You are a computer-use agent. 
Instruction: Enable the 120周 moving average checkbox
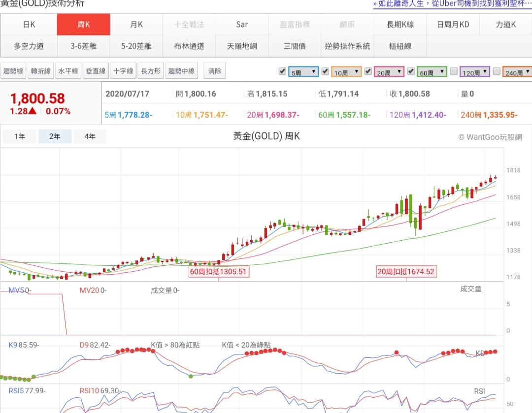coord(454,71)
